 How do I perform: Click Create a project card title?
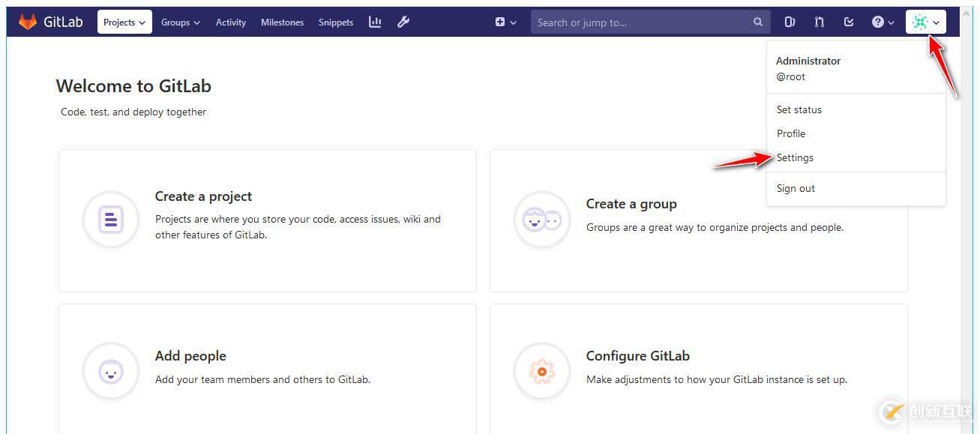(203, 196)
